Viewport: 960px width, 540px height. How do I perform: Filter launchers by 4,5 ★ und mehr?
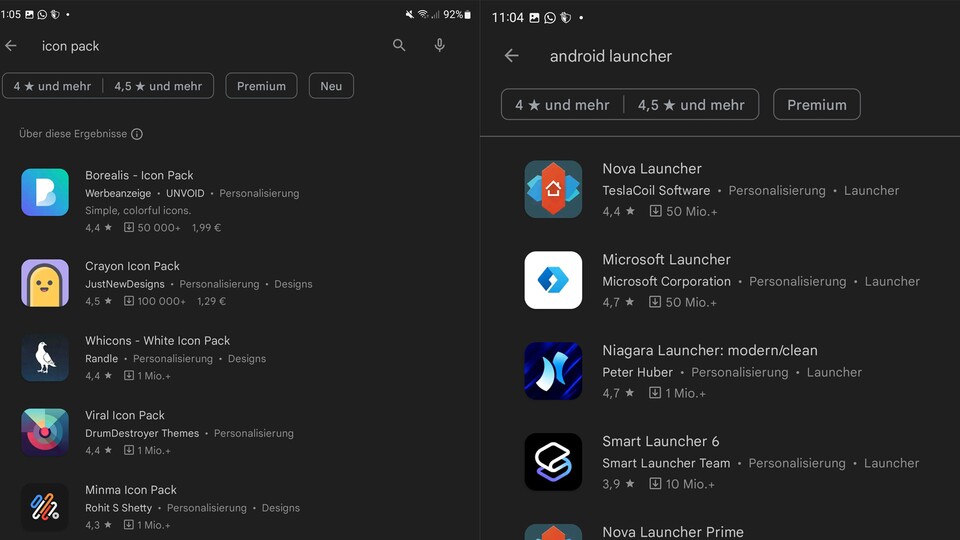pos(691,105)
